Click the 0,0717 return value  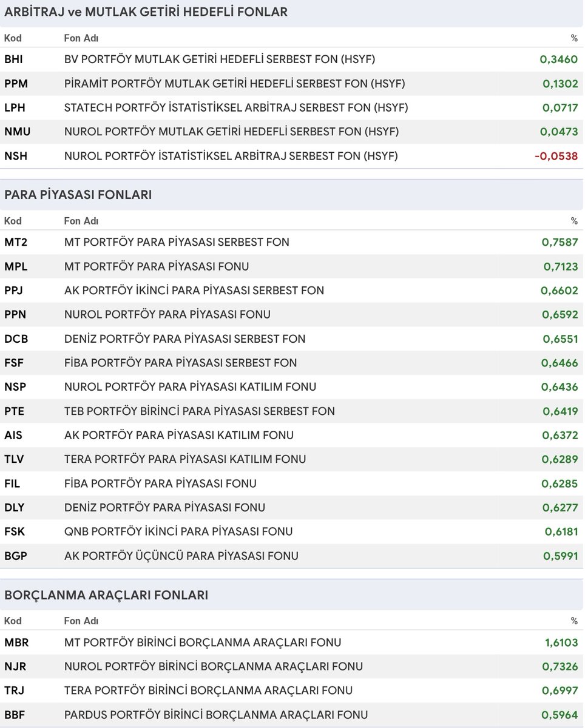(x=560, y=108)
